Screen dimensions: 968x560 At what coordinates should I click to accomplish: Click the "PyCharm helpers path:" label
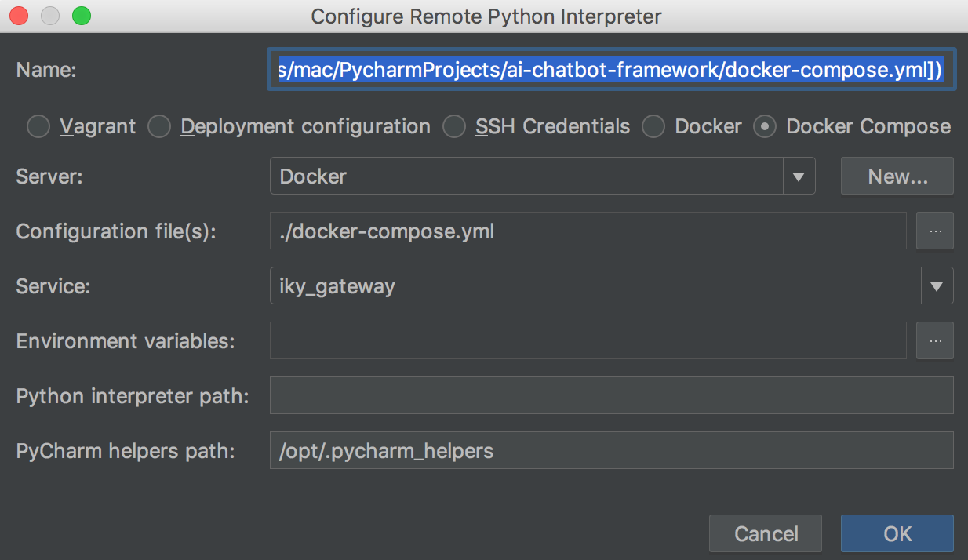coord(126,452)
